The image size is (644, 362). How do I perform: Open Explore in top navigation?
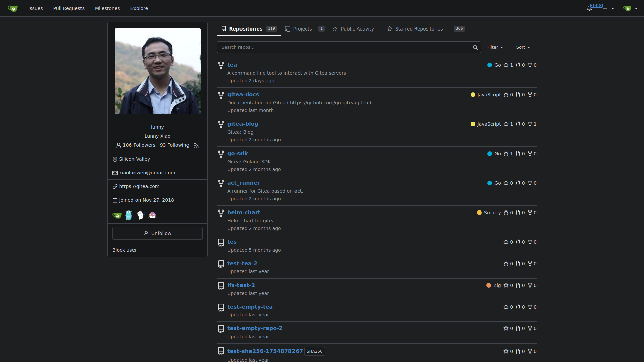[x=139, y=8]
